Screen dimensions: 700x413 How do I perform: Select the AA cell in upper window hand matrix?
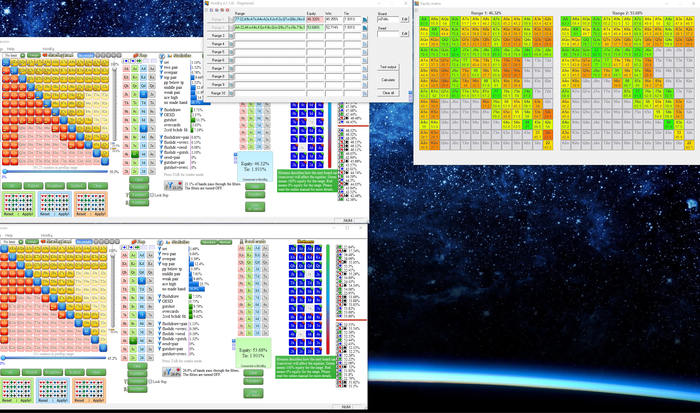click(6, 63)
